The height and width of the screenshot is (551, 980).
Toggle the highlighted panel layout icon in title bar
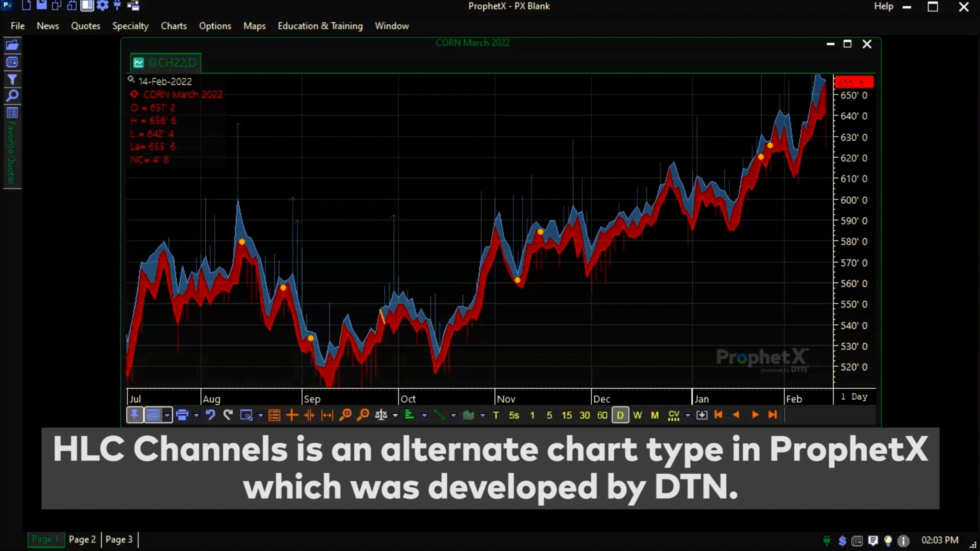coord(87,5)
